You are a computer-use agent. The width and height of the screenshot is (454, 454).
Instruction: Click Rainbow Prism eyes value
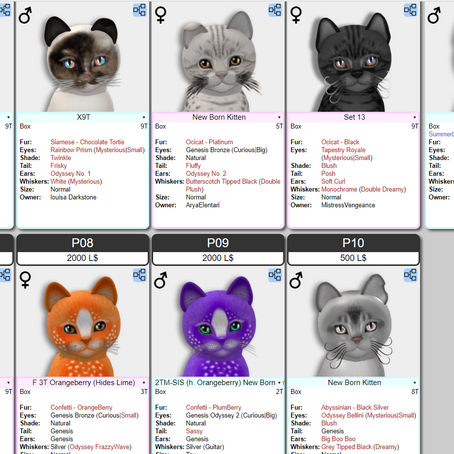click(98, 150)
